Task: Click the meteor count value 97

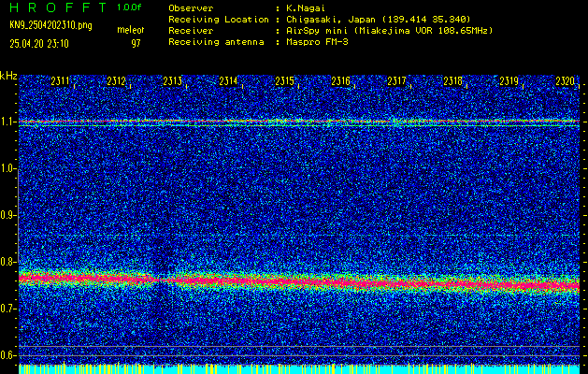Action: [136, 44]
